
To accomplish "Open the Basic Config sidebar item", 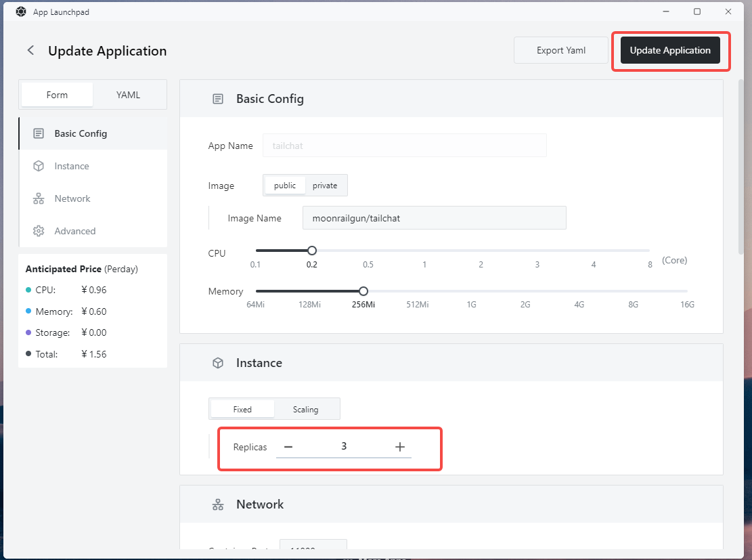I will (x=93, y=133).
